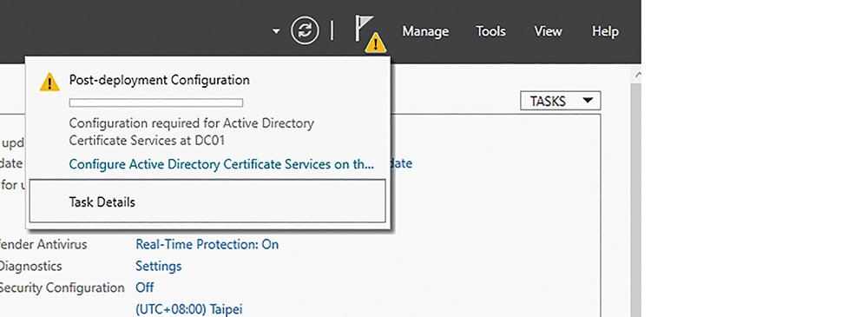Click the refresh dashboard icon

(305, 31)
